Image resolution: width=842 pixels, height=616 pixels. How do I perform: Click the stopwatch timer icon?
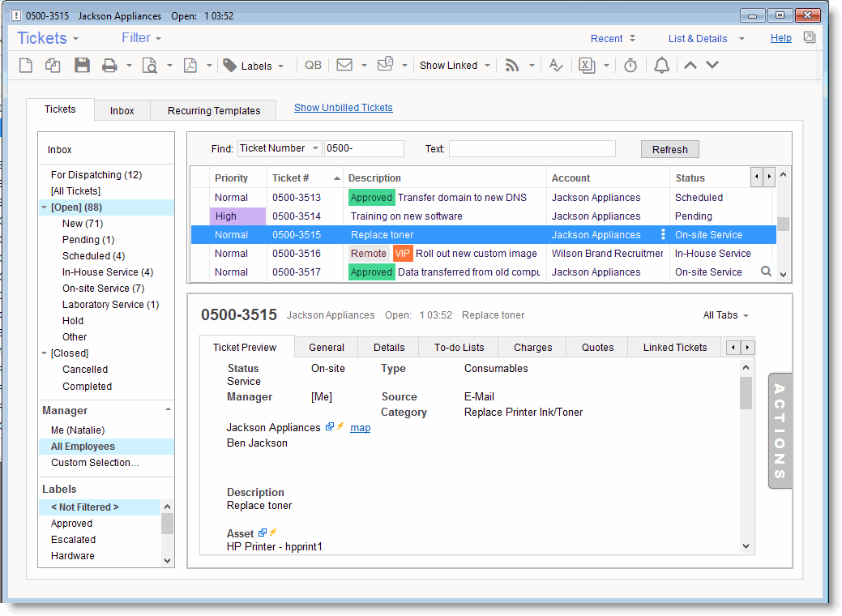coord(630,66)
